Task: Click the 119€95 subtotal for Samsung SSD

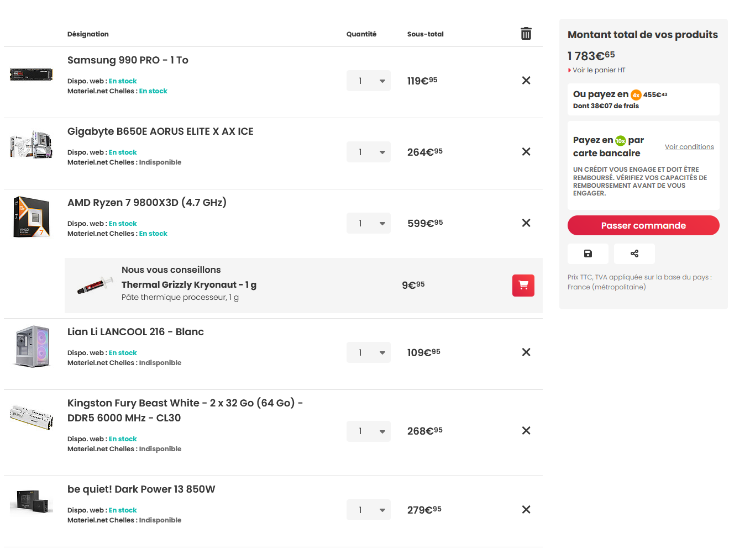Action: [x=422, y=81]
